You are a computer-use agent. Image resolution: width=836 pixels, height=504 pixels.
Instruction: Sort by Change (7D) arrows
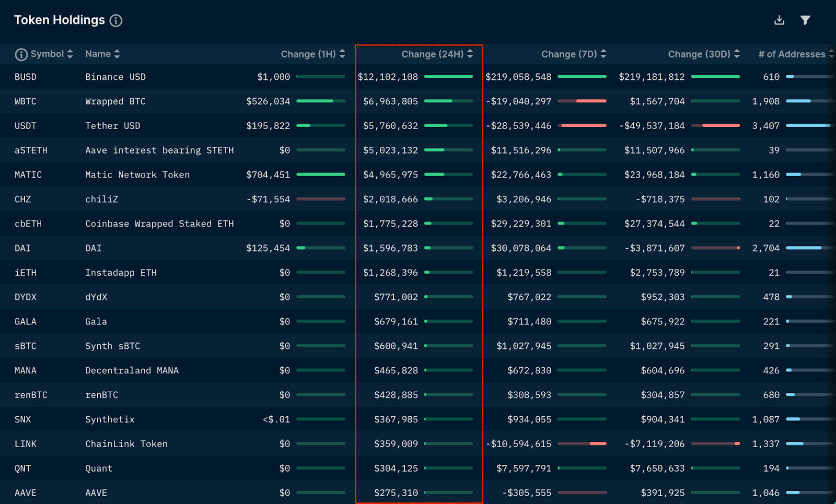click(x=603, y=54)
